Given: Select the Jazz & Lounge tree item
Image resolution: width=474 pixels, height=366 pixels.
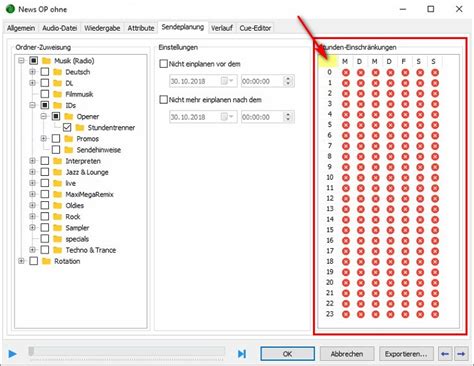Looking at the screenshot, I should [x=87, y=172].
